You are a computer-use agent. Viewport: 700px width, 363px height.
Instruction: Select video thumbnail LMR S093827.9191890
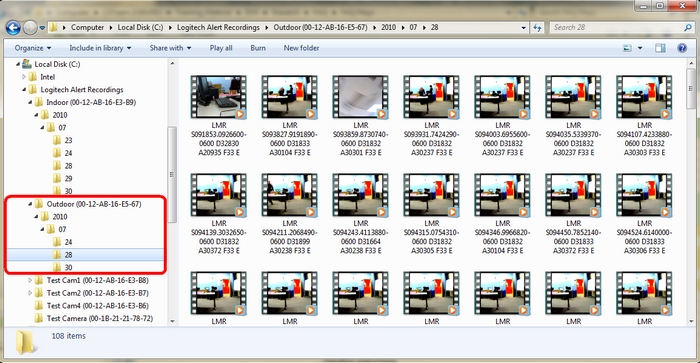(290, 97)
